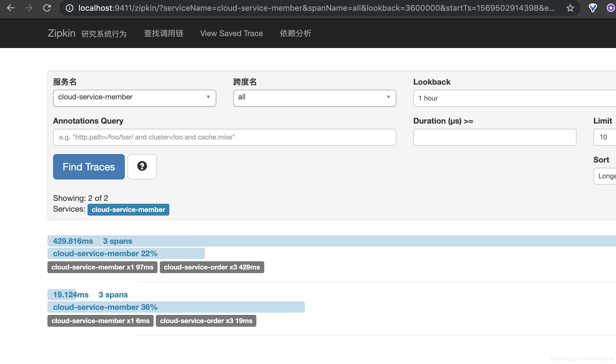Click the 研究系统行为 tagline text
This screenshot has width=616, height=364.
[104, 34]
